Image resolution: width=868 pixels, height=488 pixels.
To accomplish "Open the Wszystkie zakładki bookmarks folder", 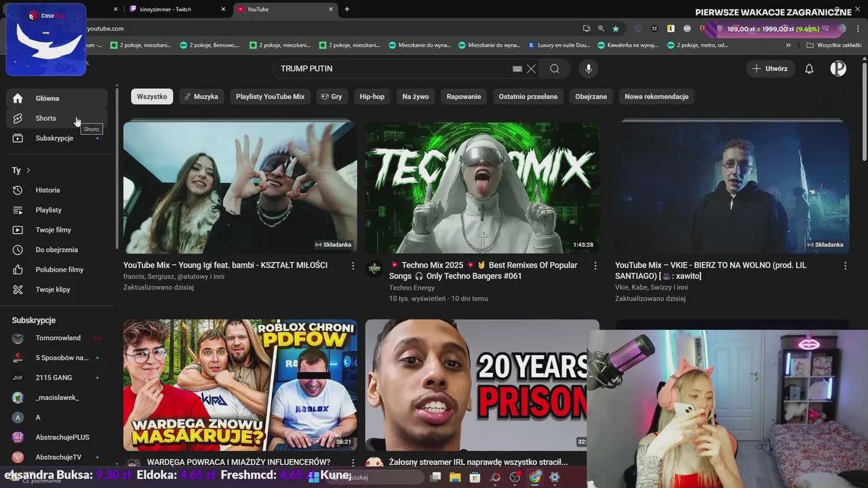I will [x=834, y=45].
